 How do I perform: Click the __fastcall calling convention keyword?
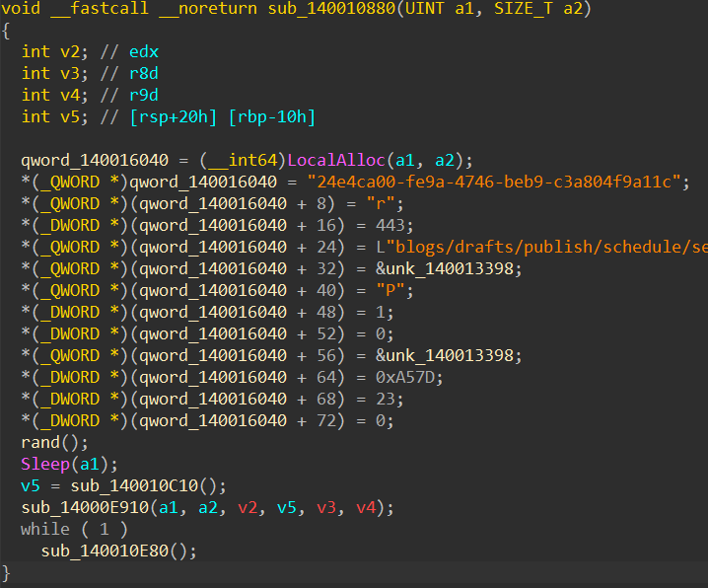tap(100, 8)
